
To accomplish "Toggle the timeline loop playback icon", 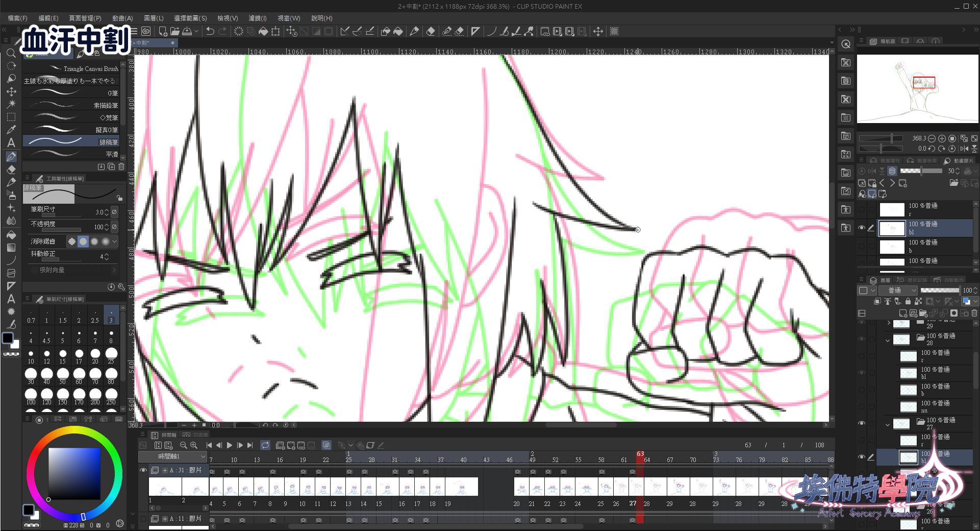I will pos(265,445).
